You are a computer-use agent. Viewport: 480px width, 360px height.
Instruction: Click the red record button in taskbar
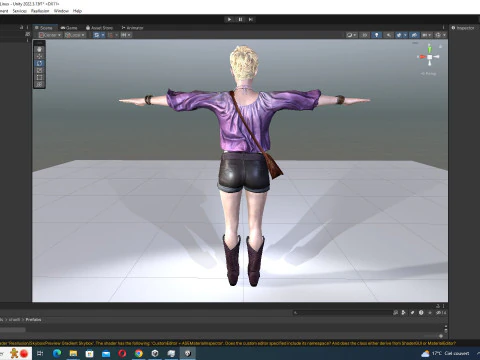(x=24, y=353)
